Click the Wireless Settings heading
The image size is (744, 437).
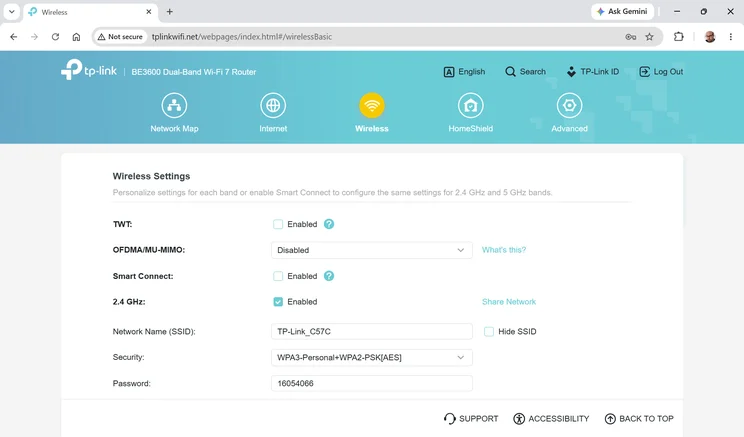pos(151,176)
